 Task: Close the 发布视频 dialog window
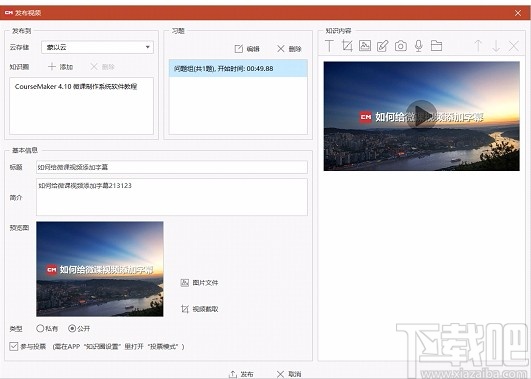click(518, 13)
